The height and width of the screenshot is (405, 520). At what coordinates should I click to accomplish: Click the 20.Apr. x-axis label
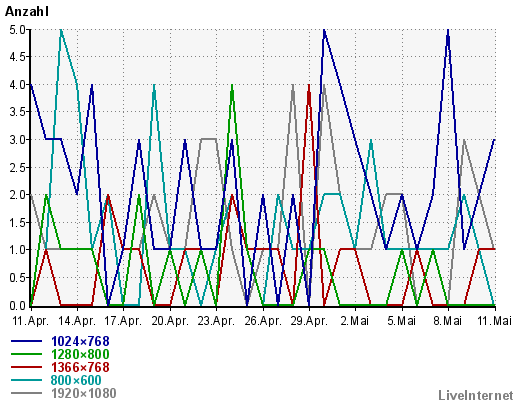tap(170, 321)
